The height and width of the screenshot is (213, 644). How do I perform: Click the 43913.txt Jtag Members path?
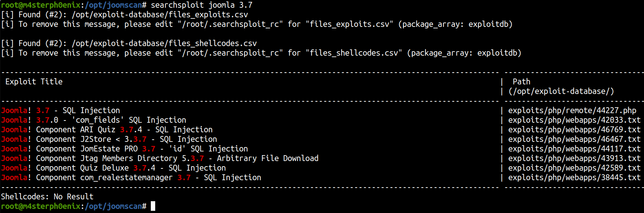574,158
